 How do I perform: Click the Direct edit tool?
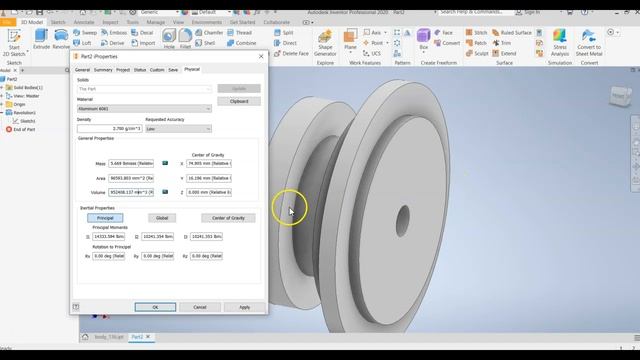point(285,43)
